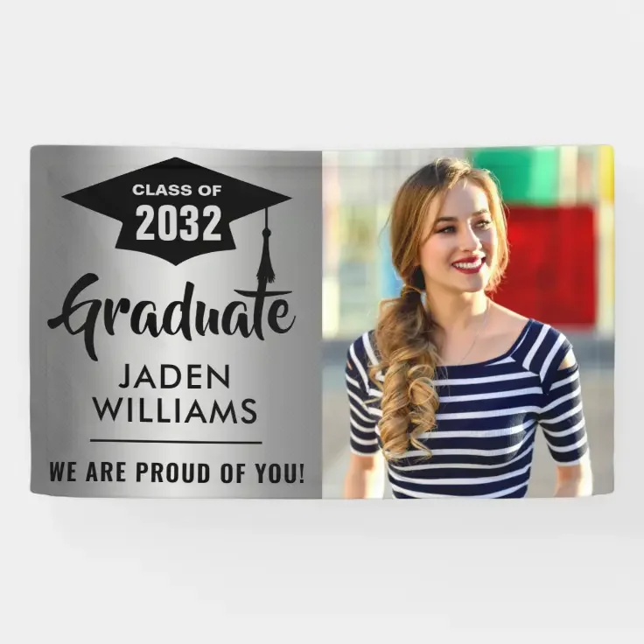Click the white area above the banner
644x644 pixels.
(x=322, y=72)
